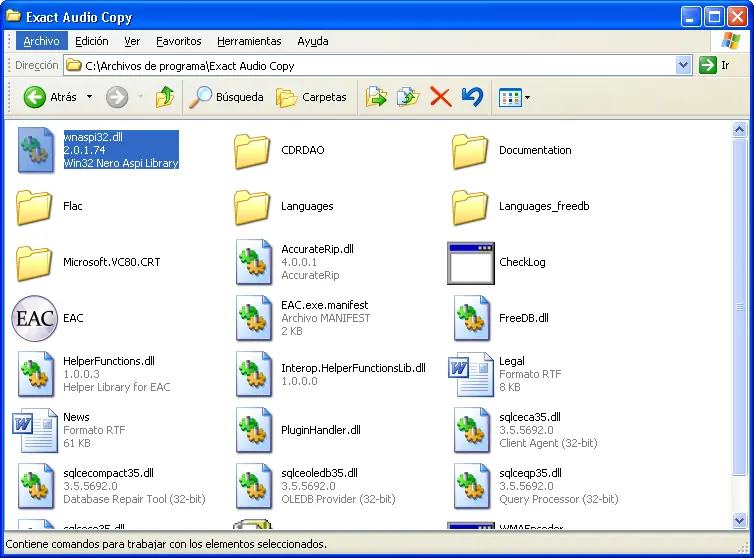
Task: Select the Legal RTF document icon
Action: coord(471,374)
